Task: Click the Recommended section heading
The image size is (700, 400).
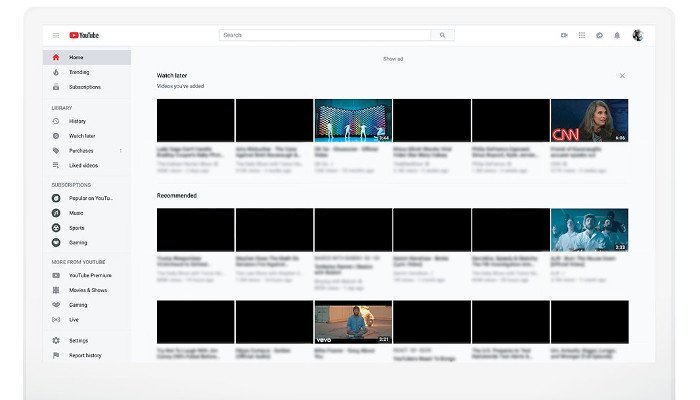Action: coord(177,196)
